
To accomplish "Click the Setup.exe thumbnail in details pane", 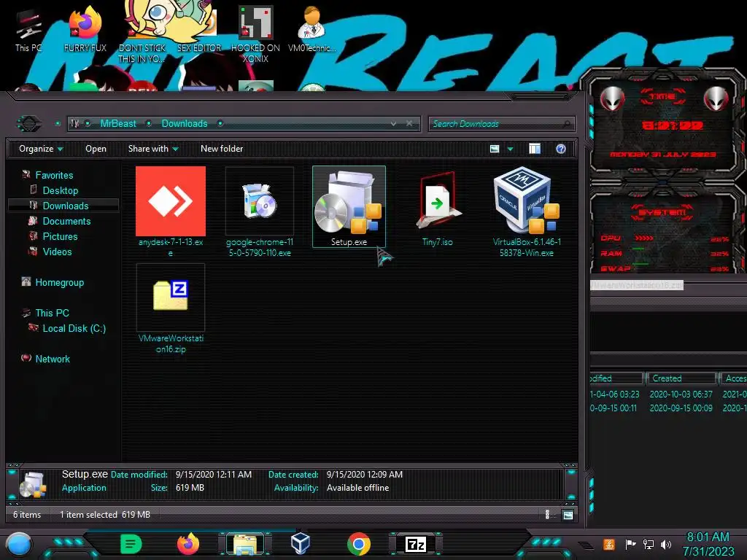I will (32, 485).
